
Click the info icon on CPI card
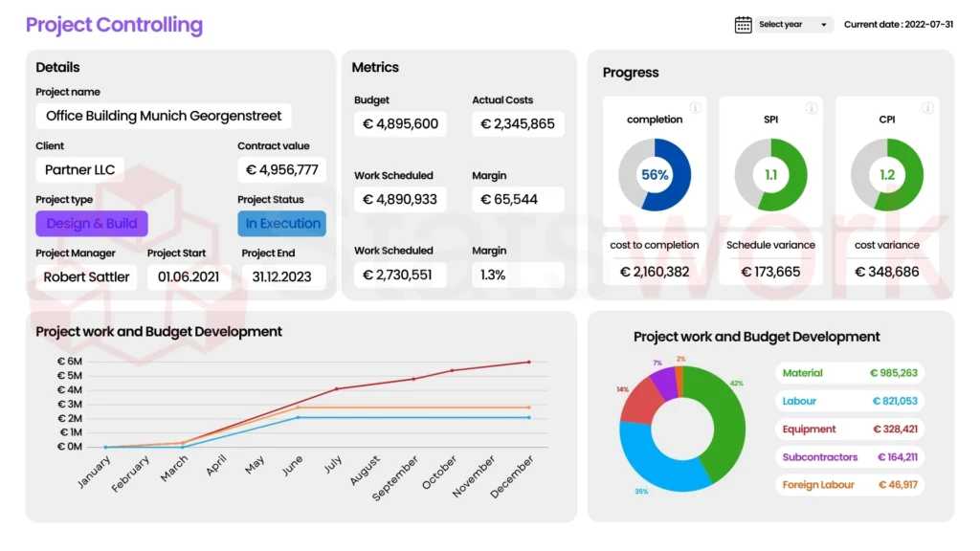[x=927, y=108]
